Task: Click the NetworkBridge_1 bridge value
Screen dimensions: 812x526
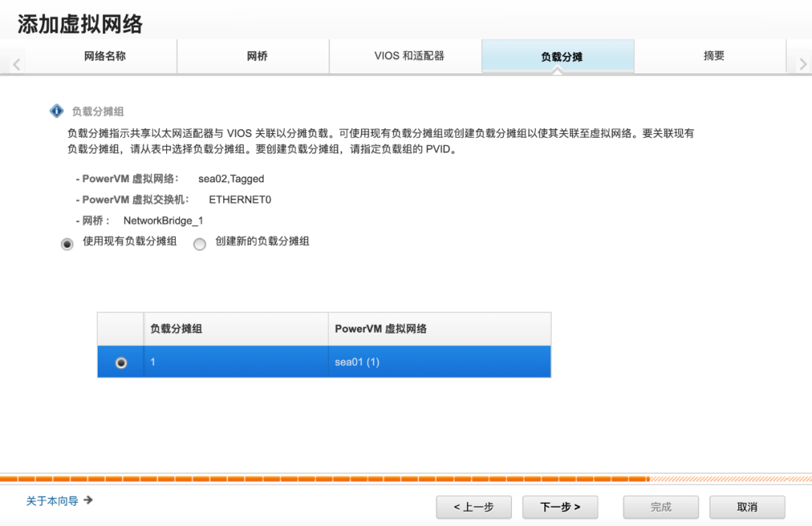Action: (x=163, y=220)
